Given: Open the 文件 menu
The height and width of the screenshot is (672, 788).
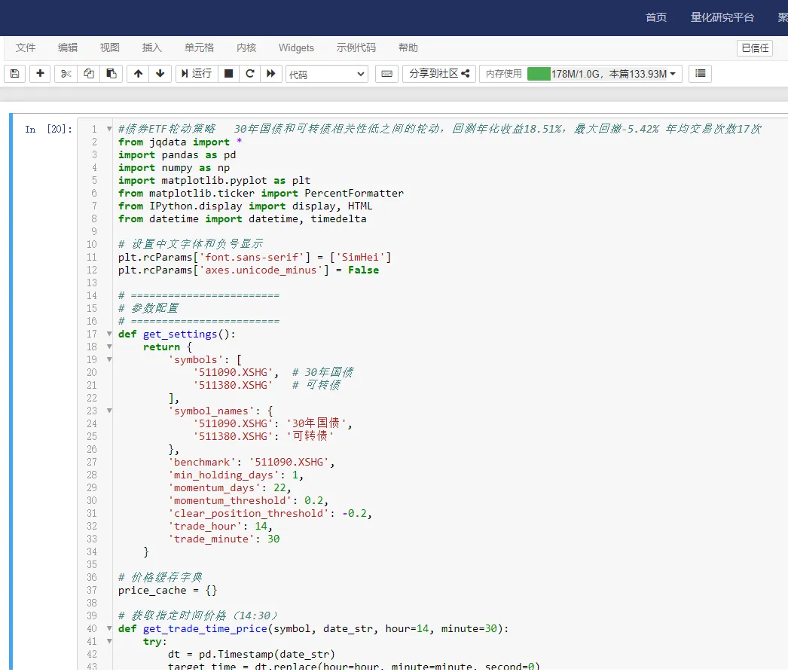Looking at the screenshot, I should point(26,47).
